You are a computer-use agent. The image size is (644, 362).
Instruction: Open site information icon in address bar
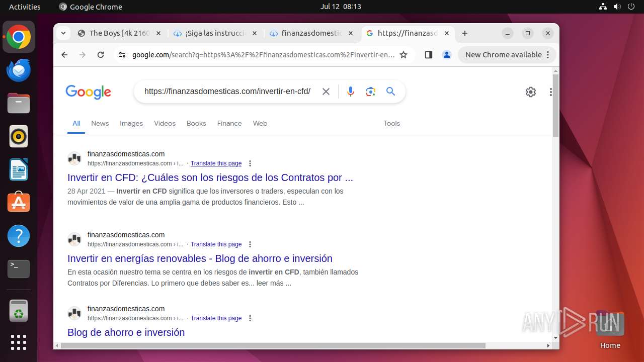pos(122,55)
